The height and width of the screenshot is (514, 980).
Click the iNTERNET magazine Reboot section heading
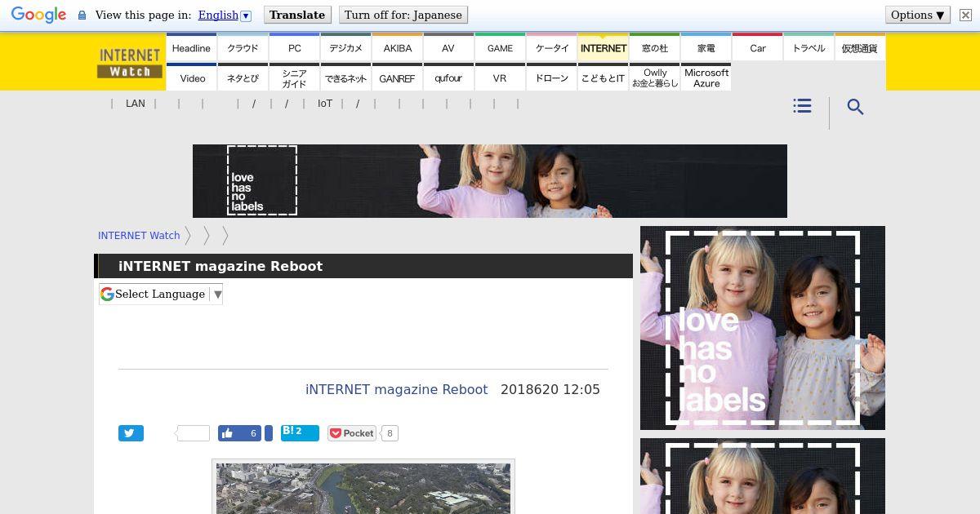pyautogui.click(x=220, y=266)
